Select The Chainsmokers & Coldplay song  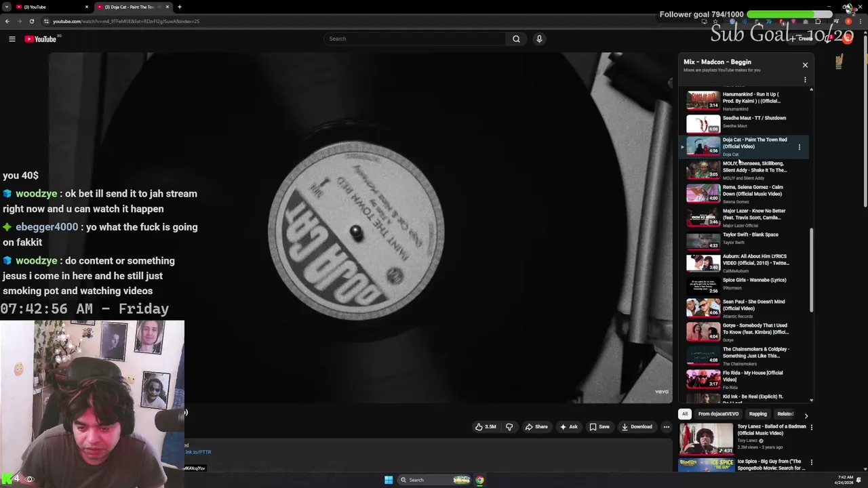point(745,356)
